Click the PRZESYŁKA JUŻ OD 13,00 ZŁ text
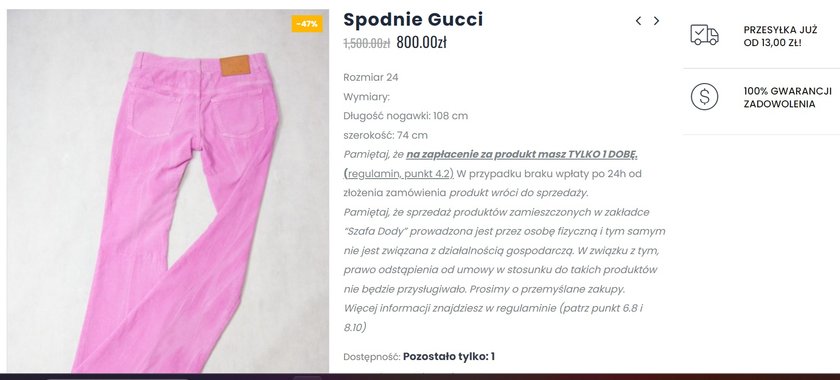840x380 pixels. 780,36
